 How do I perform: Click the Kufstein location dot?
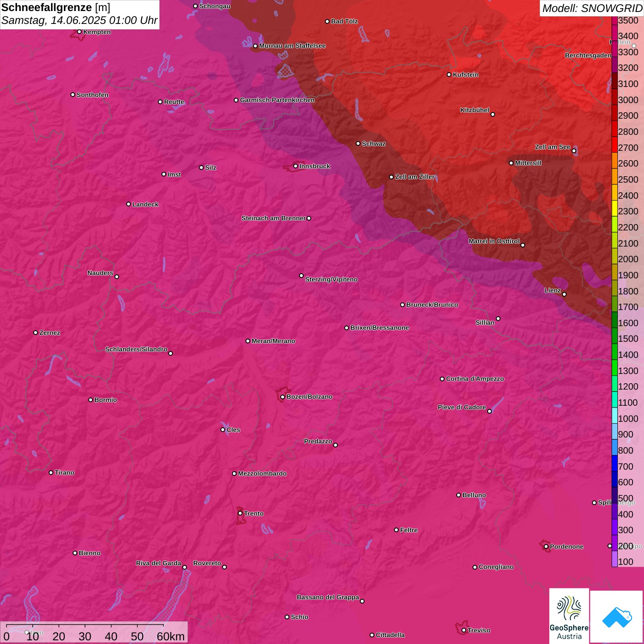click(449, 75)
